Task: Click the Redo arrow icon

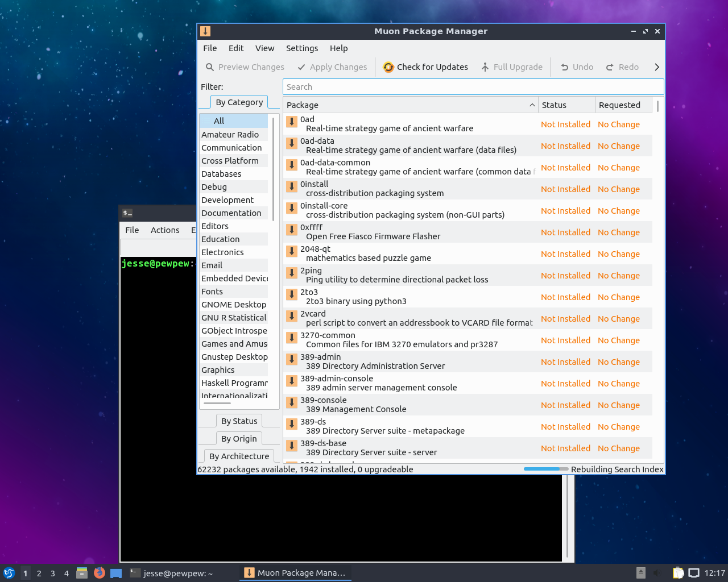Action: (610, 67)
